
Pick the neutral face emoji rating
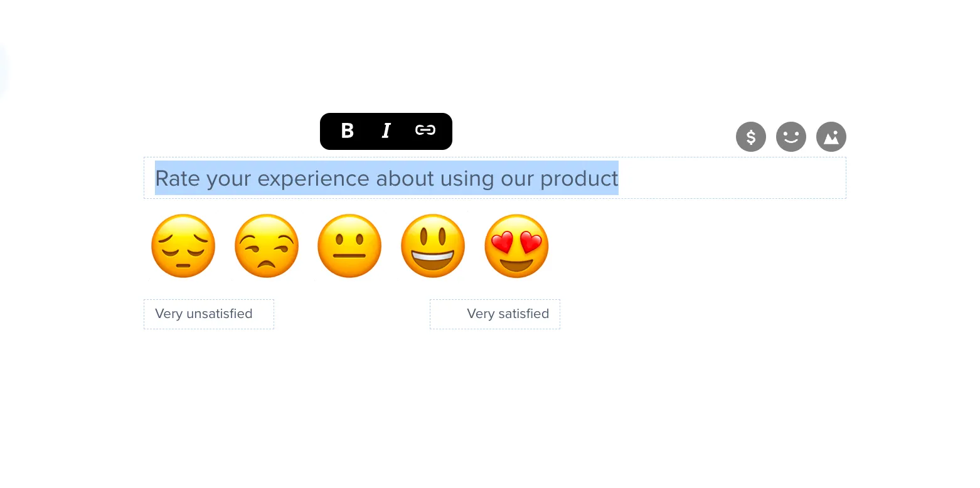(349, 246)
